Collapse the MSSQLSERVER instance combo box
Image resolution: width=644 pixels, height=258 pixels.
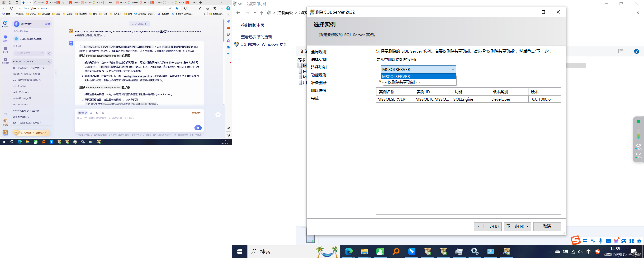click(453, 70)
